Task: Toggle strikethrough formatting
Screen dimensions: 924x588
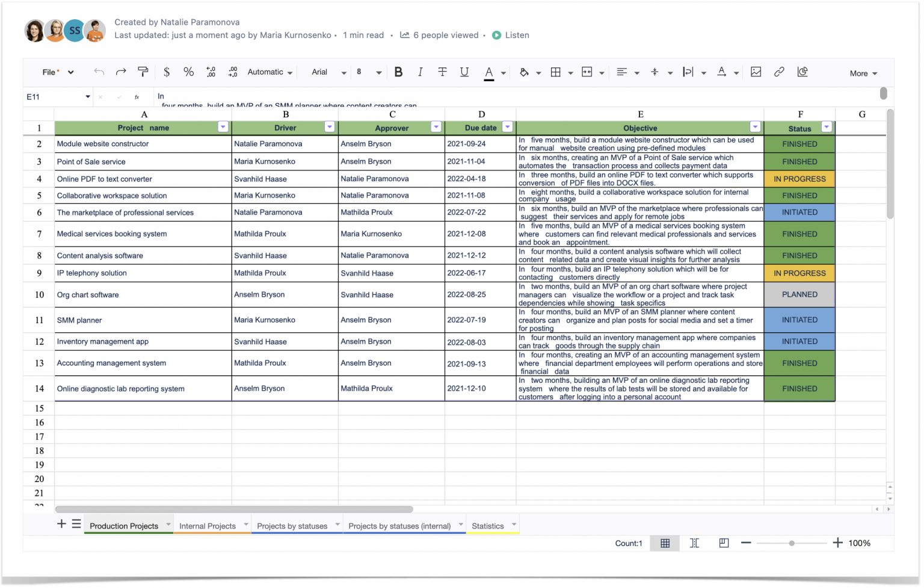Action: tap(442, 72)
